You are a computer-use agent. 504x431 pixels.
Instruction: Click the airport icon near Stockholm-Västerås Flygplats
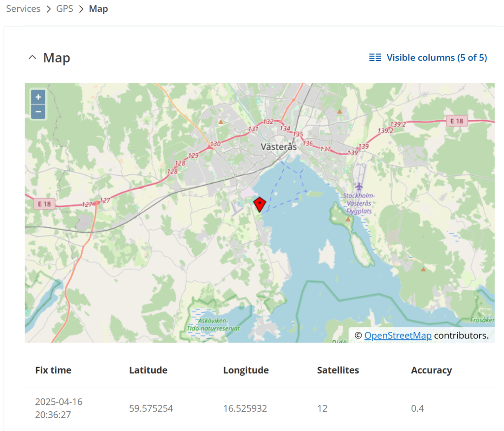pyautogui.click(x=359, y=186)
